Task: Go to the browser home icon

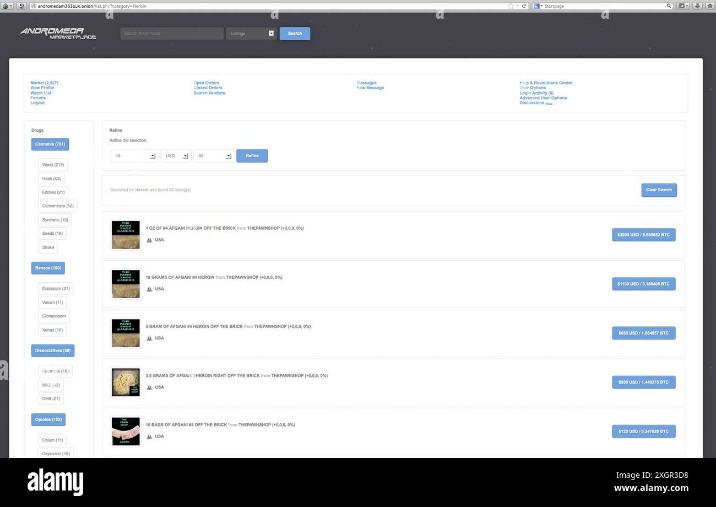Action: [710, 6]
